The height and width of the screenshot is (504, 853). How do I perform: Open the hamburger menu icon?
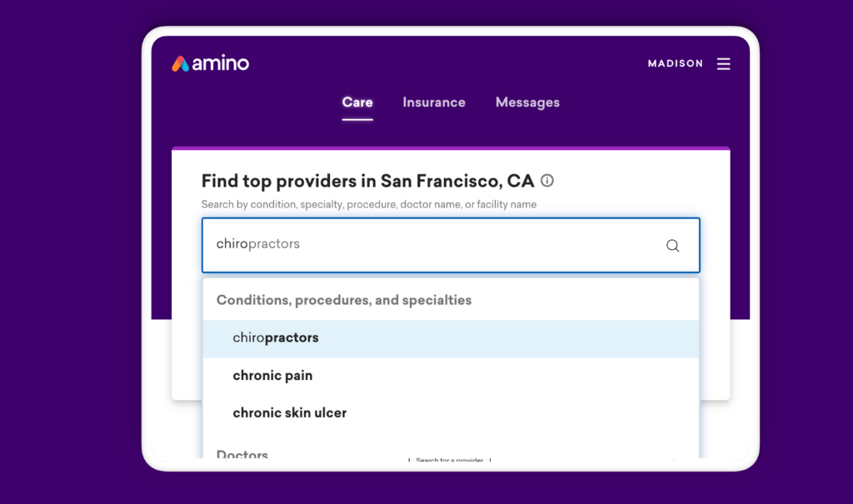point(723,63)
